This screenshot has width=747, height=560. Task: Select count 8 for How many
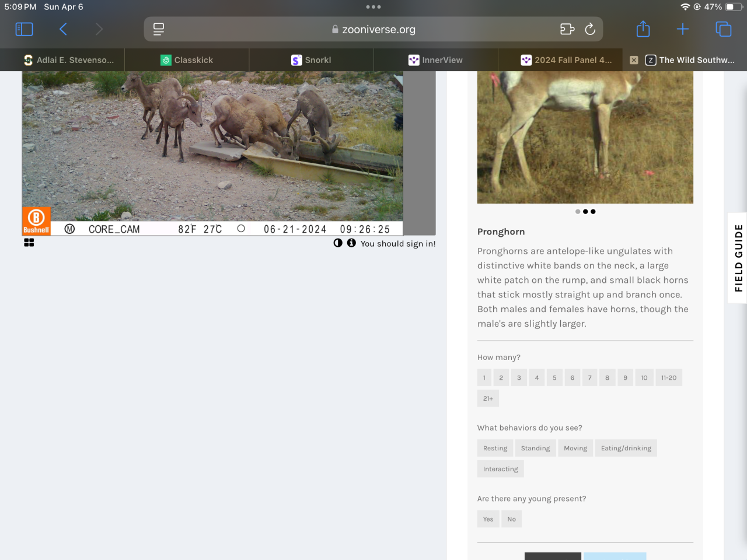pyautogui.click(x=608, y=377)
